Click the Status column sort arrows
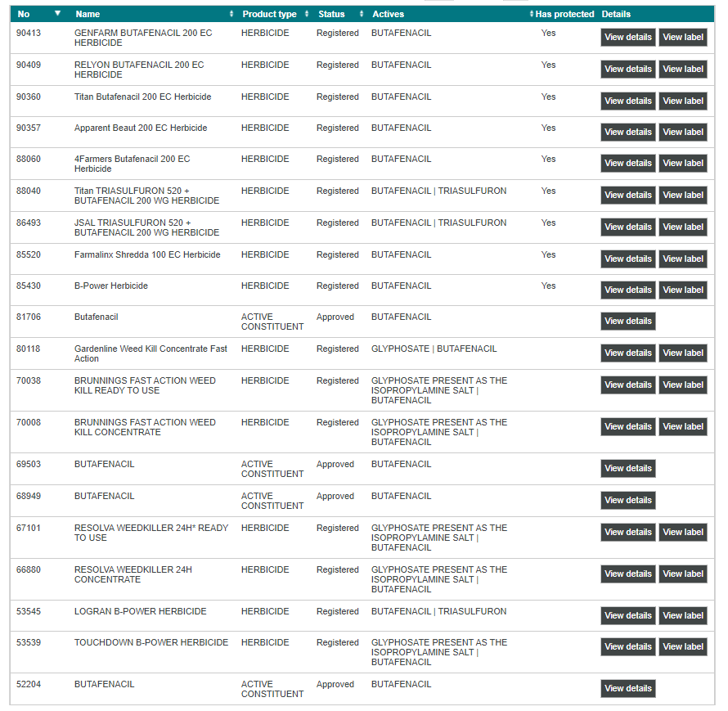This screenshot has height=711, width=728. click(x=362, y=14)
